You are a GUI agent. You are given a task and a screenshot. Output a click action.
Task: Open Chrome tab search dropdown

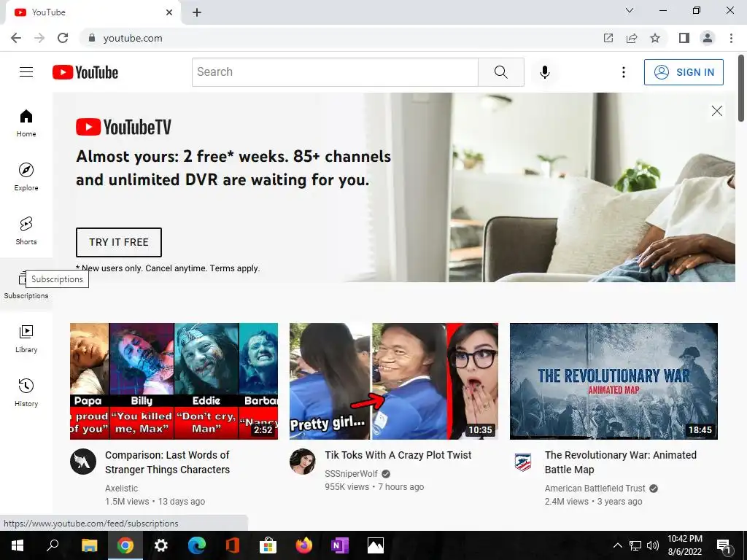[x=630, y=10]
